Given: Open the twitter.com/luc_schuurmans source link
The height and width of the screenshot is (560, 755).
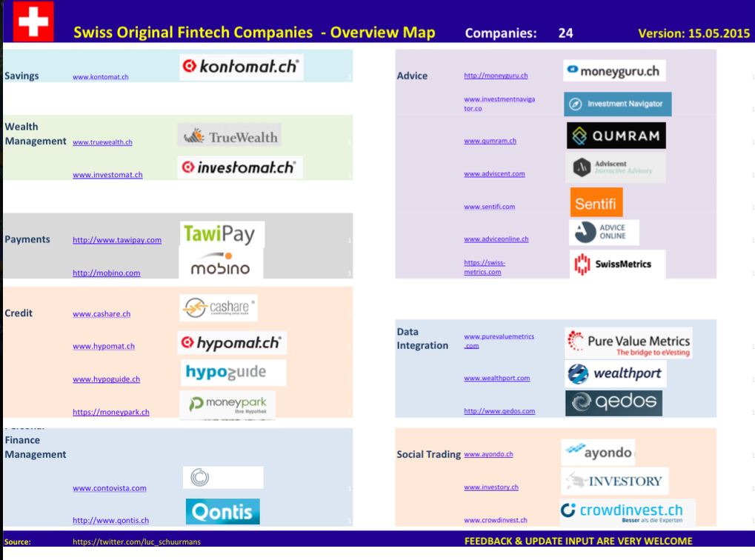Looking at the screenshot, I should click(137, 541).
